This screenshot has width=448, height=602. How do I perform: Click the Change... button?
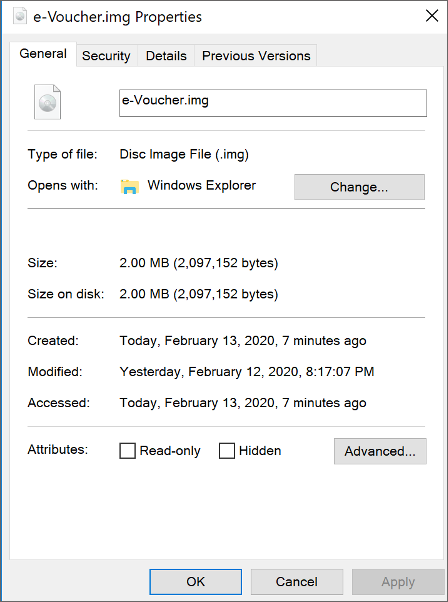pyautogui.click(x=359, y=187)
